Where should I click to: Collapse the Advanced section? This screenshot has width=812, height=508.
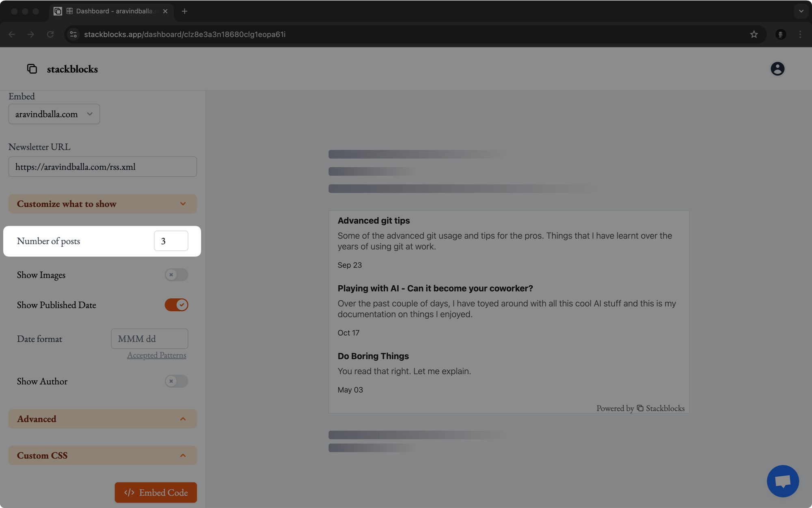183,419
